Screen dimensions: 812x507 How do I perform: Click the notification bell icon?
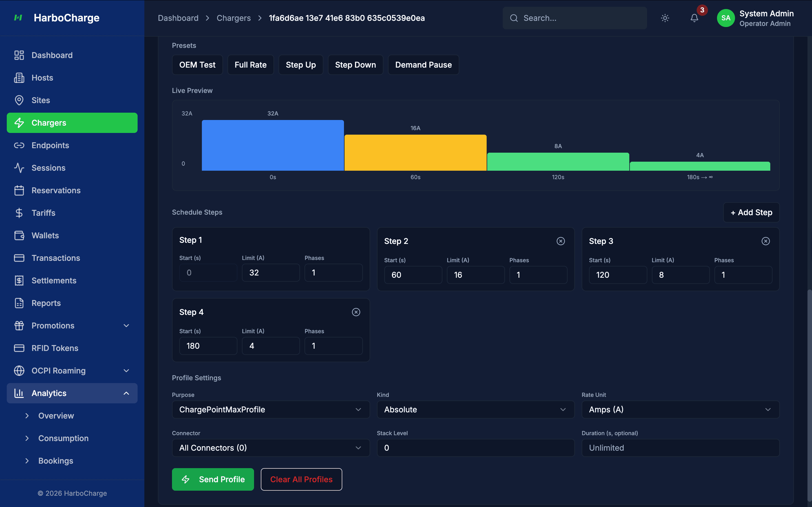pyautogui.click(x=694, y=18)
